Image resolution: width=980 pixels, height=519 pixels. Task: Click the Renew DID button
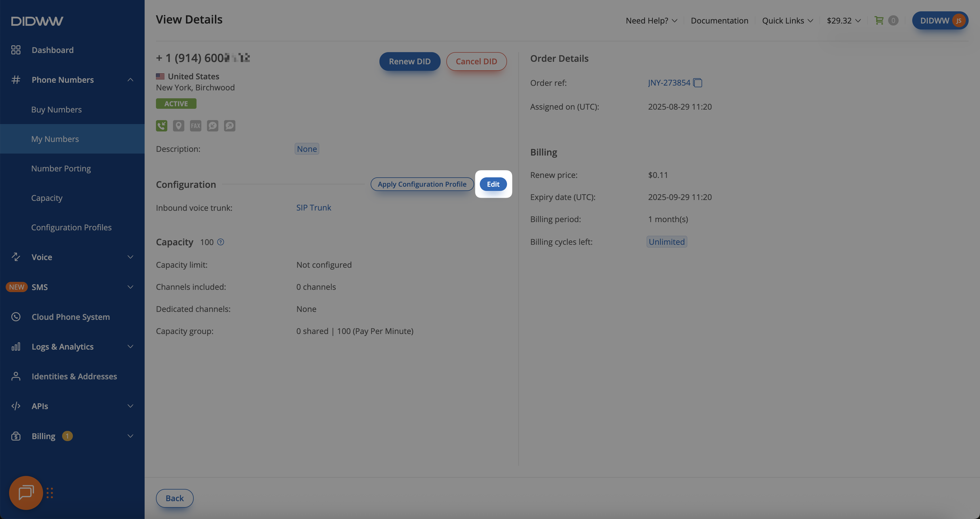[410, 61]
